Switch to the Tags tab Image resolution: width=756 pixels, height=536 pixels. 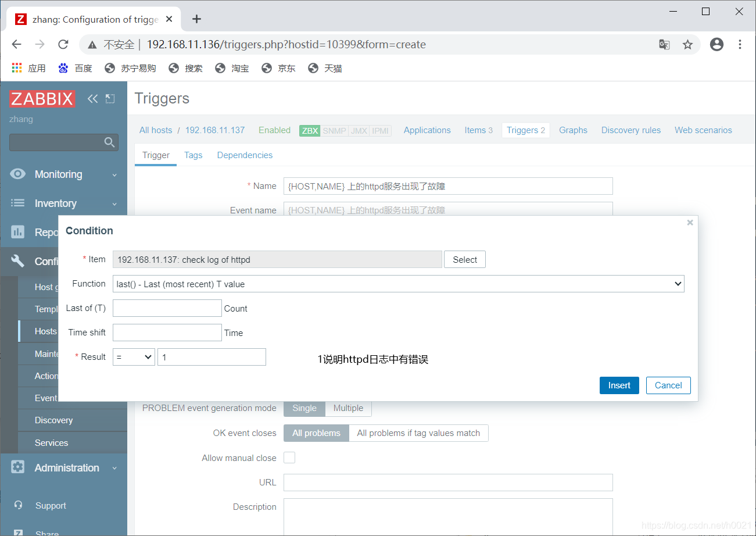pyautogui.click(x=193, y=155)
